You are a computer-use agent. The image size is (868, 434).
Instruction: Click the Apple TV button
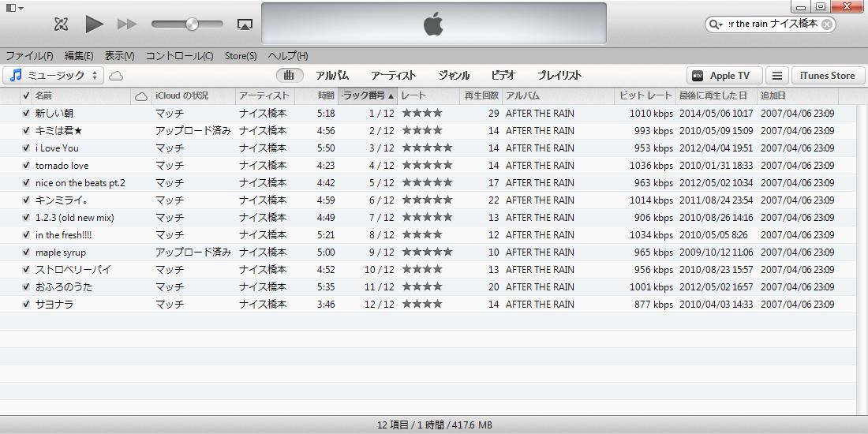click(724, 76)
